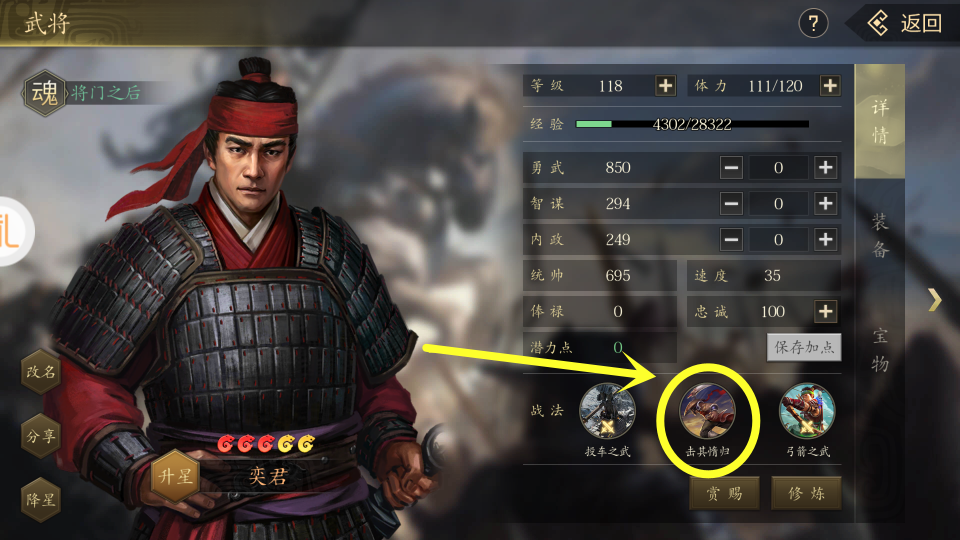960x540 pixels.
Task: Decrease 智谋 points with minus button
Action: [x=731, y=203]
